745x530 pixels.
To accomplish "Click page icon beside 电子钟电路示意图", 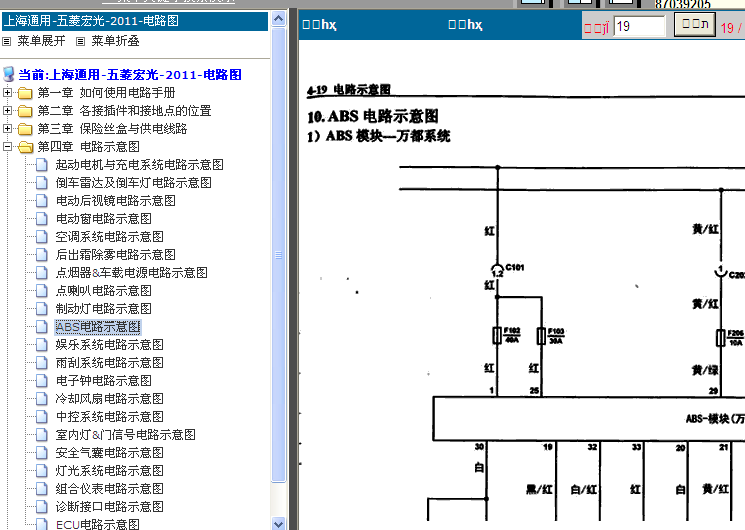I will click(42, 381).
